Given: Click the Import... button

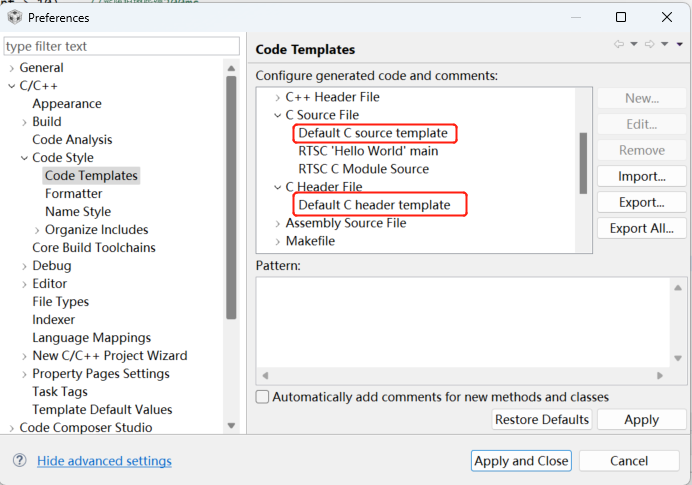Looking at the screenshot, I should pyautogui.click(x=641, y=176).
